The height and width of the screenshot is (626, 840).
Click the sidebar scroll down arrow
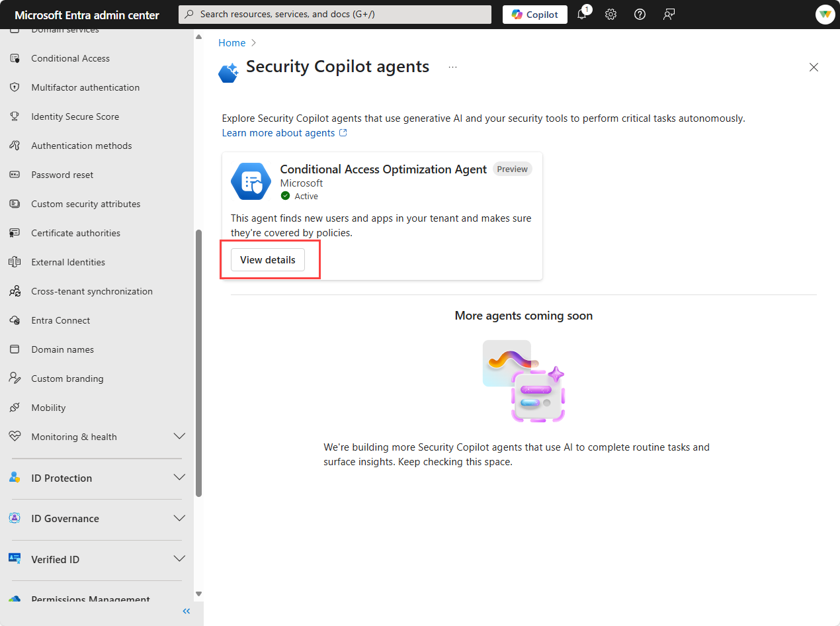tap(198, 594)
